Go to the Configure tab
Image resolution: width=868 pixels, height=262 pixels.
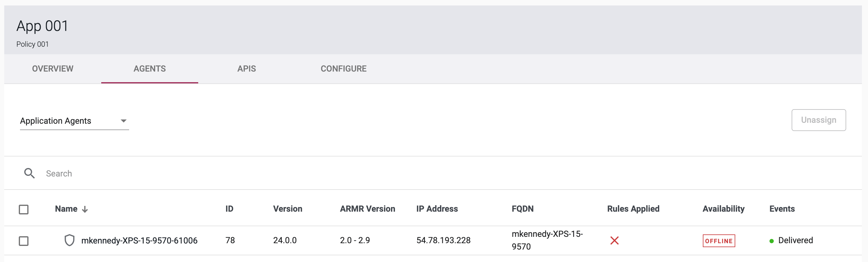click(343, 69)
